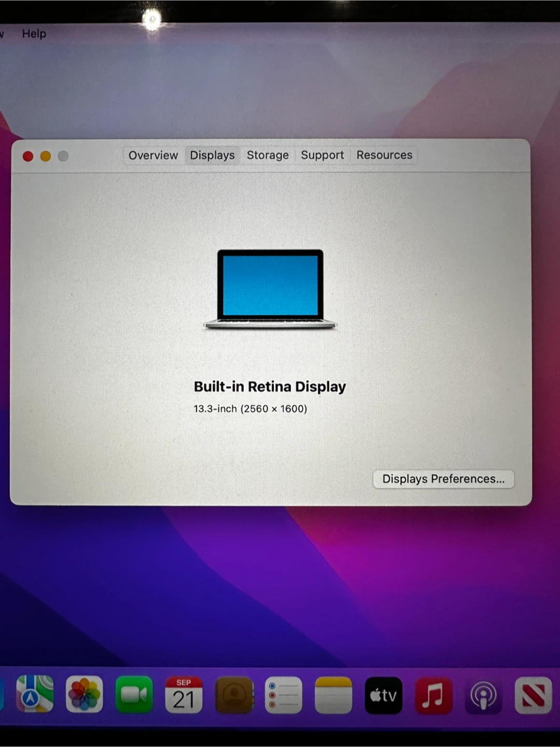This screenshot has width=560, height=747.
Task: Click the MacBook display image
Action: pos(270,289)
